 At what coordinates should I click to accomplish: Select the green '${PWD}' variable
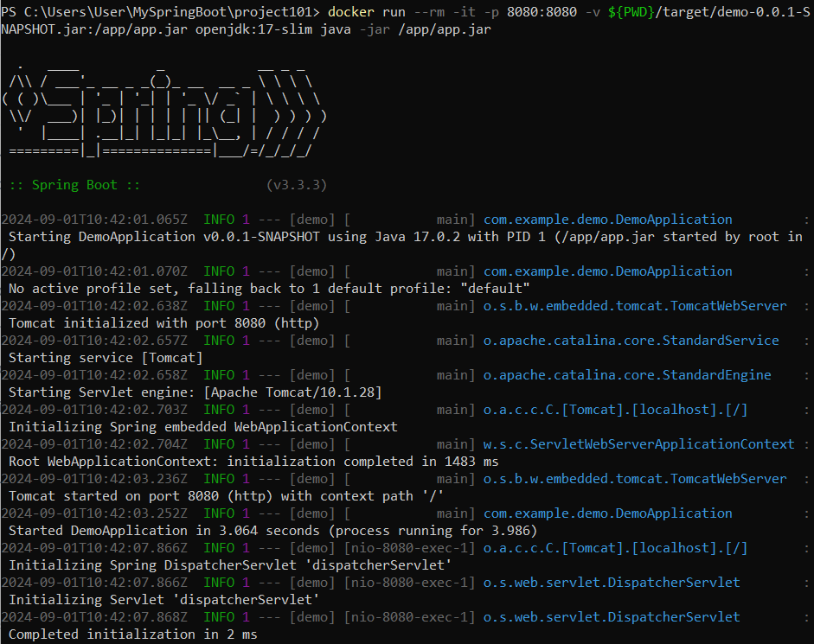[631, 12]
